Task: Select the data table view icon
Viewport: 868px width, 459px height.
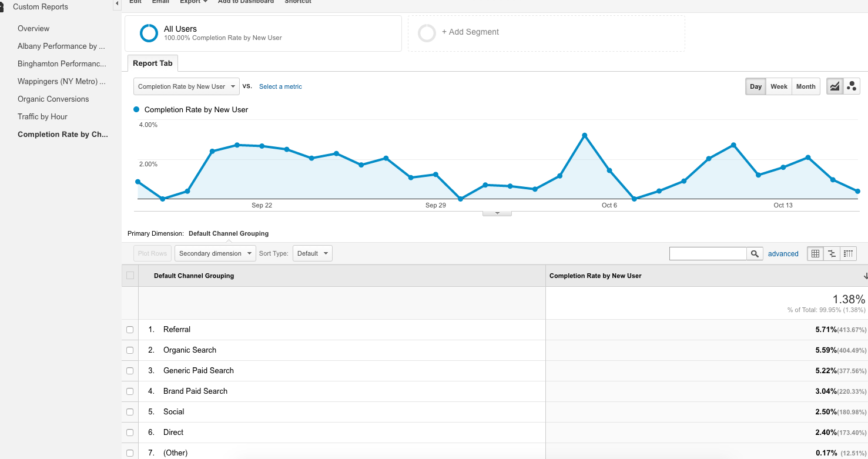Action: (x=815, y=254)
